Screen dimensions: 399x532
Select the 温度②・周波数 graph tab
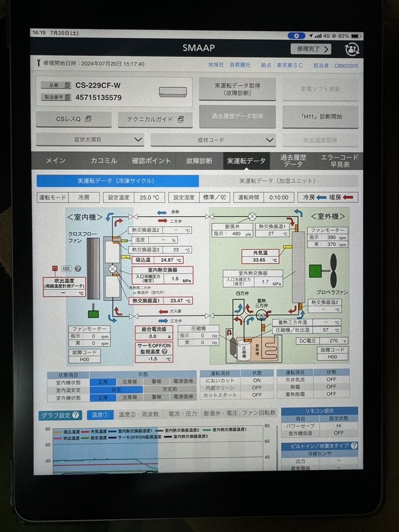[138, 414]
